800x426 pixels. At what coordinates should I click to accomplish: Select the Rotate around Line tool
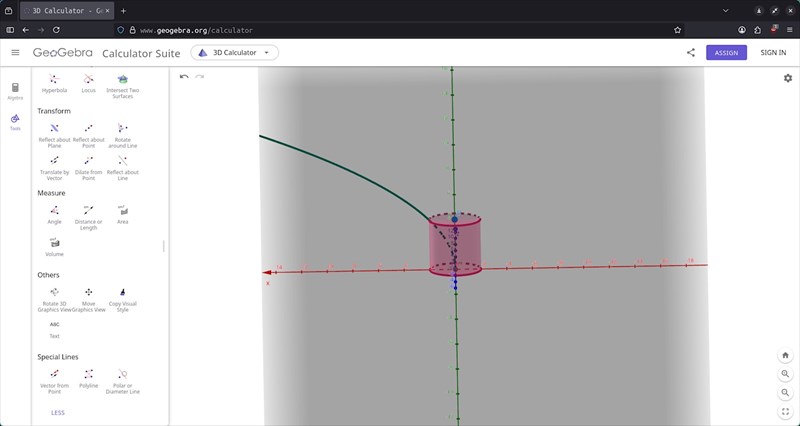[122, 129]
